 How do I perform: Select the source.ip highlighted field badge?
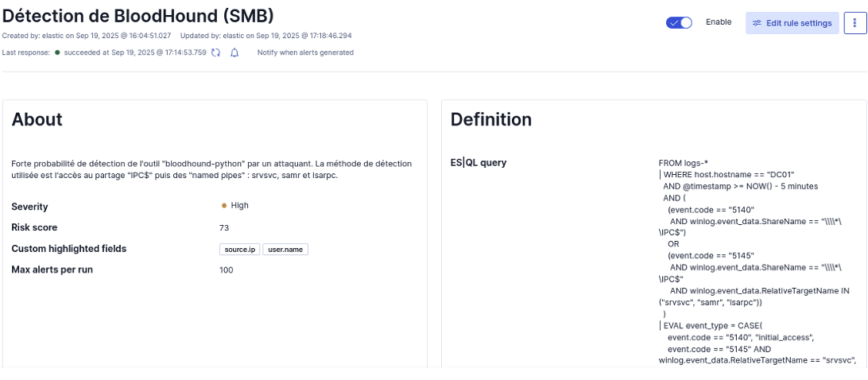point(239,250)
